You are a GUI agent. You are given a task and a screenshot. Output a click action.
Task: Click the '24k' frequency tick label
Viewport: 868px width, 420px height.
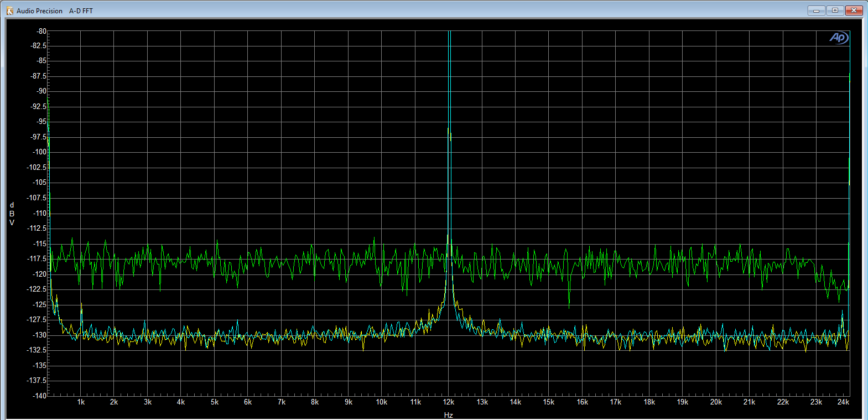tap(843, 402)
